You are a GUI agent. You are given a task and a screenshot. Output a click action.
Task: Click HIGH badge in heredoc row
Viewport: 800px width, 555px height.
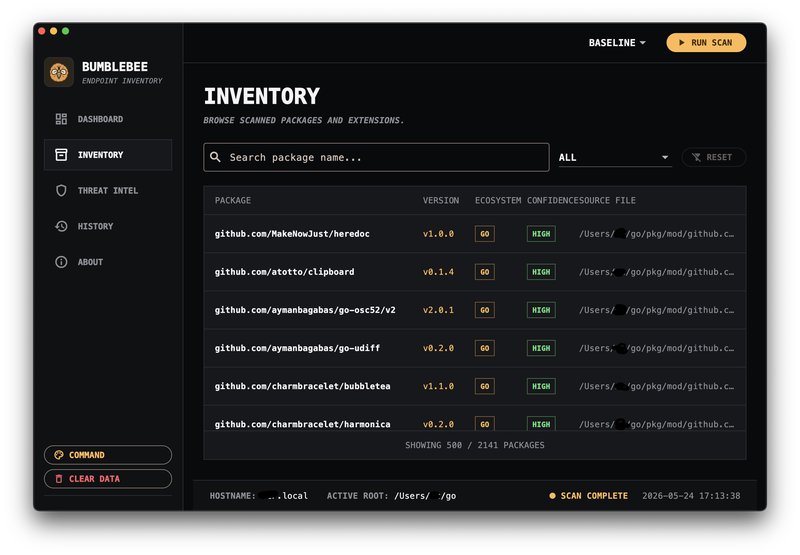coord(541,234)
